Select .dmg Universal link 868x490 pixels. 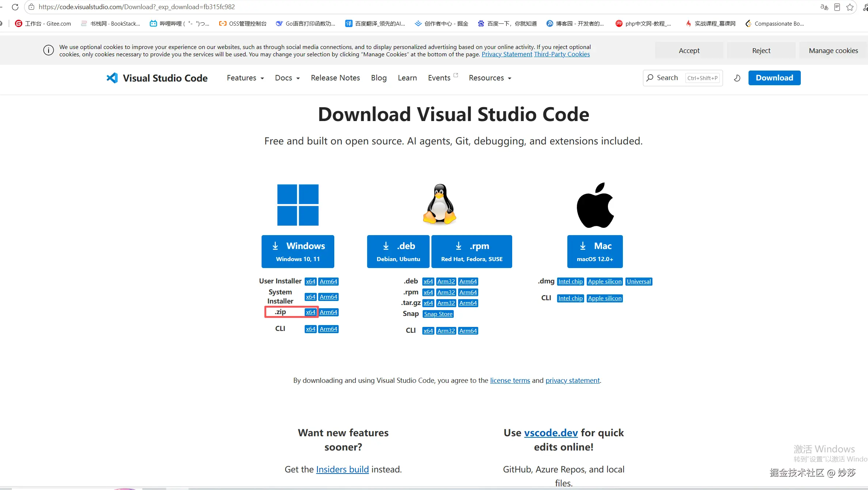point(639,281)
